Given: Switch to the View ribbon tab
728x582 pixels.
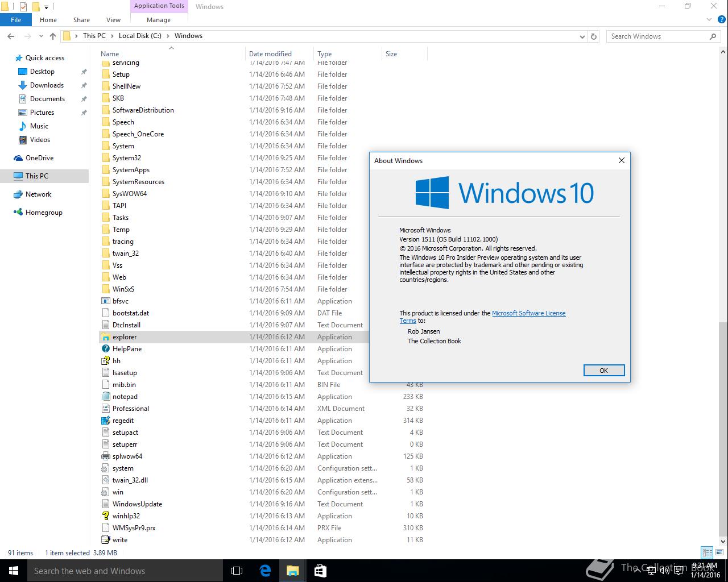Looking at the screenshot, I should [x=113, y=20].
